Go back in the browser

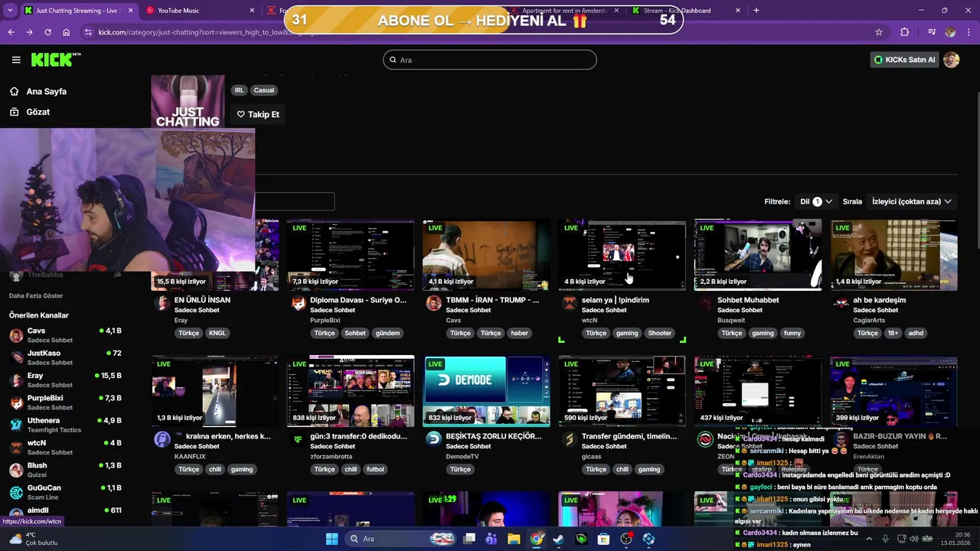coord(11,32)
